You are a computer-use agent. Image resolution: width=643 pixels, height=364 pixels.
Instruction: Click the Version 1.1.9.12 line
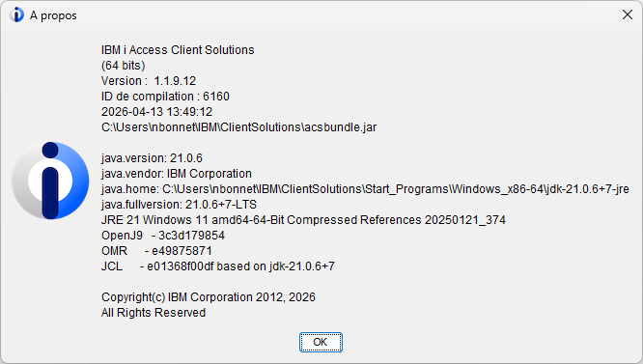click(x=149, y=81)
